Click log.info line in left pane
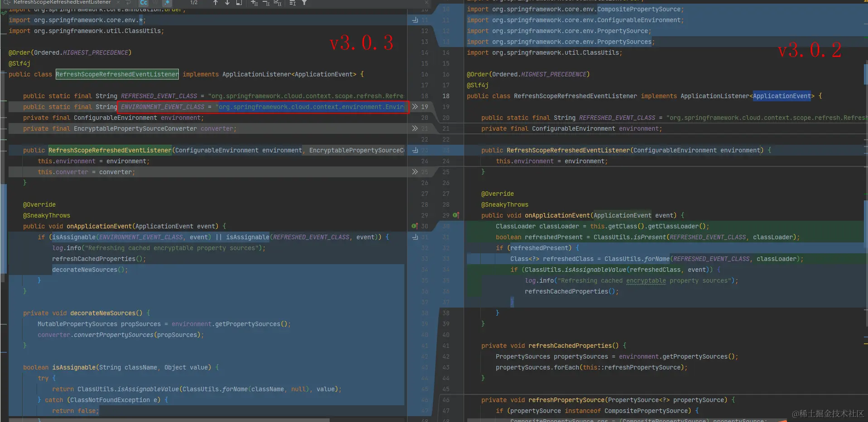The width and height of the screenshot is (868, 422). point(159,248)
